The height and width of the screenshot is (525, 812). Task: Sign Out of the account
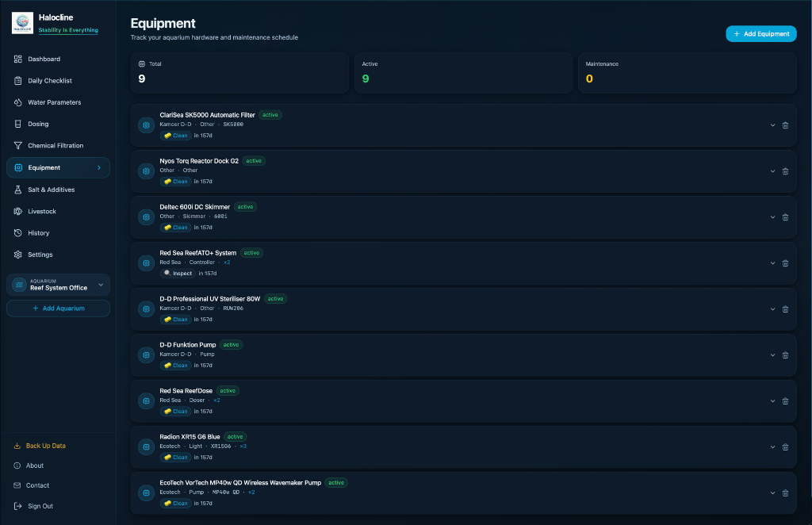click(x=33, y=506)
